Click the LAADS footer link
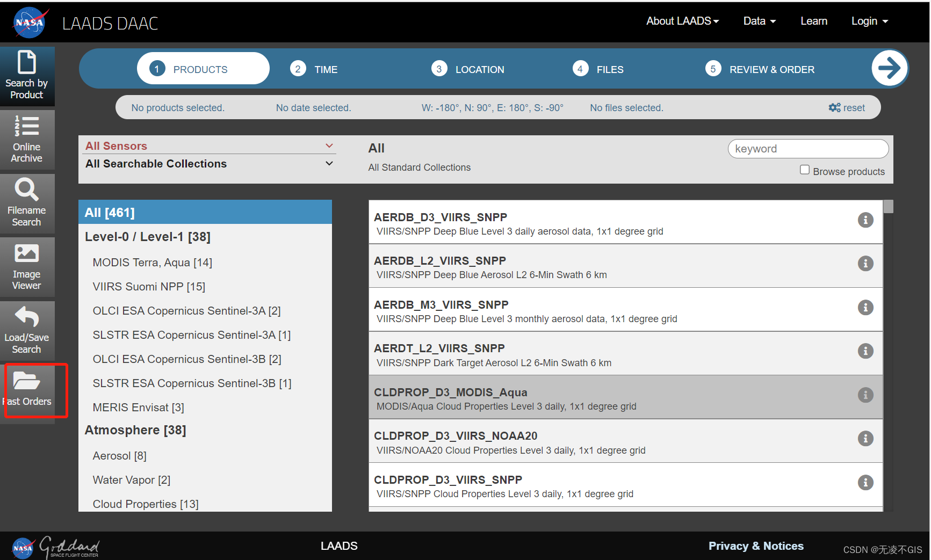 339,546
